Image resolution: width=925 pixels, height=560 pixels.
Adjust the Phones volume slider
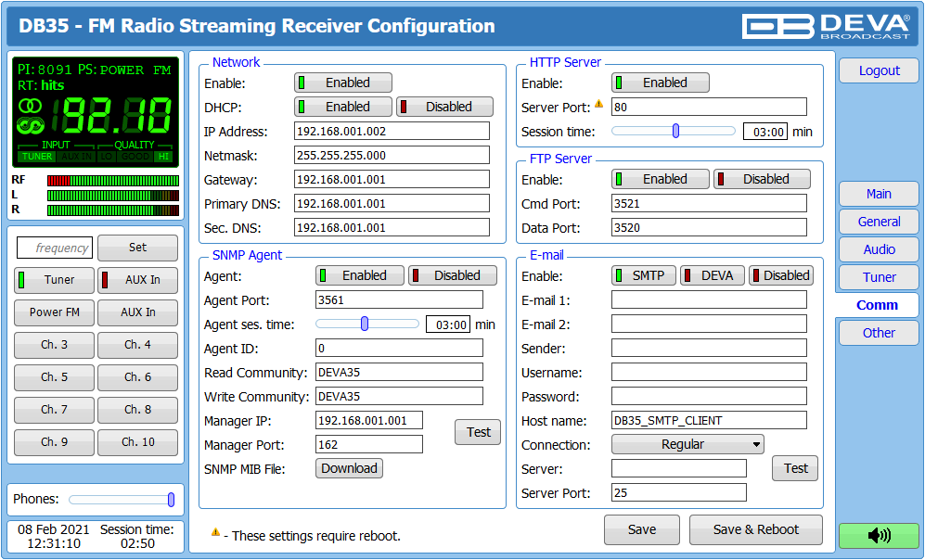click(x=122, y=500)
